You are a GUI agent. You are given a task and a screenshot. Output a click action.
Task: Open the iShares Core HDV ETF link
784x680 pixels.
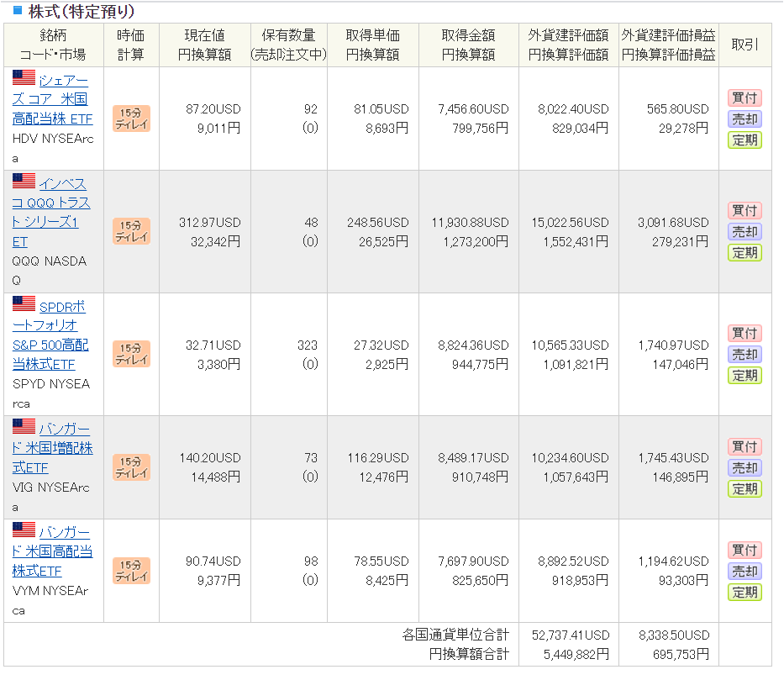click(52, 99)
